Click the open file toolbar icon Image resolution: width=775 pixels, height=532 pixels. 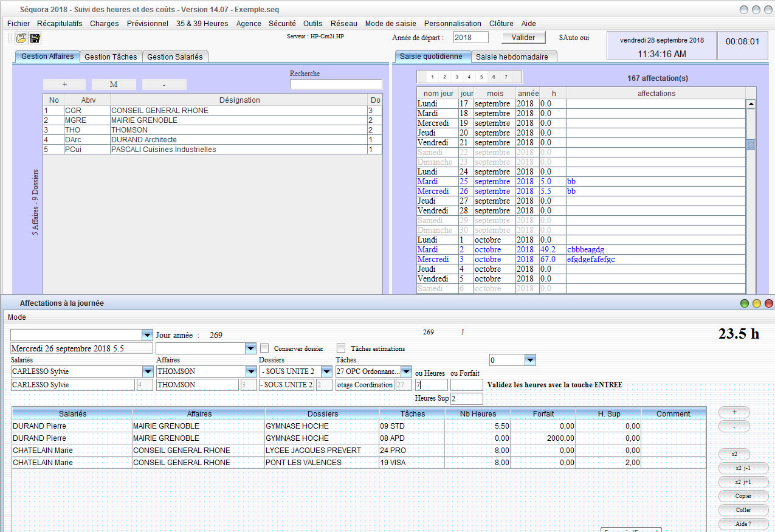pos(21,38)
